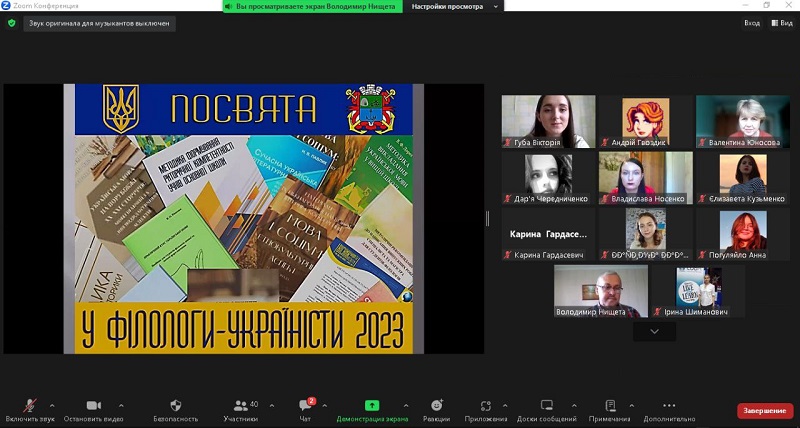Open the Участники participants panel
The width and height of the screenshot is (800, 428).
240,406
